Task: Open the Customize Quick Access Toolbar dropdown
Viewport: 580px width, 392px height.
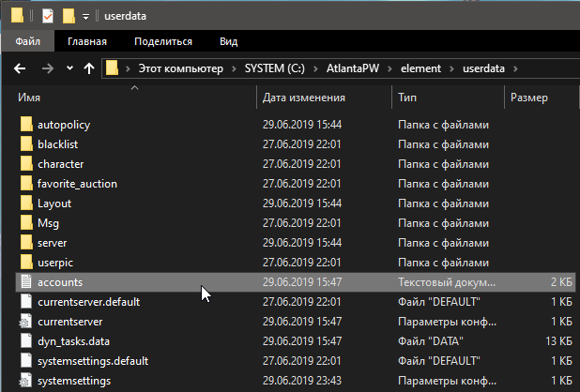Action: 85,17
